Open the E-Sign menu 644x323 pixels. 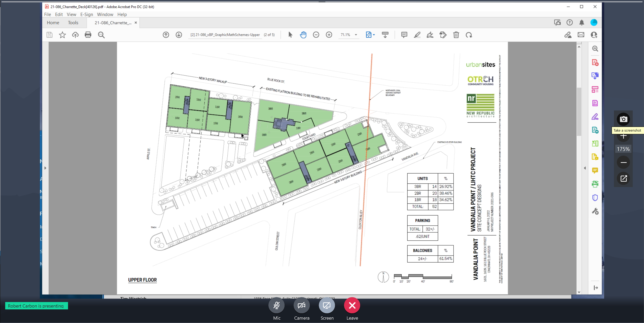click(x=87, y=14)
